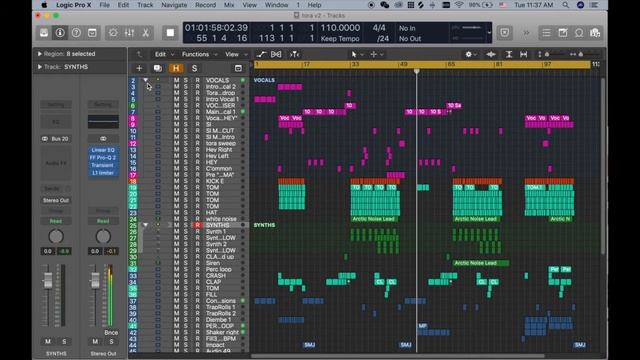This screenshot has height=360, width=640.
Task: Open the Edit dropdown in Tracks area
Action: click(x=164, y=54)
